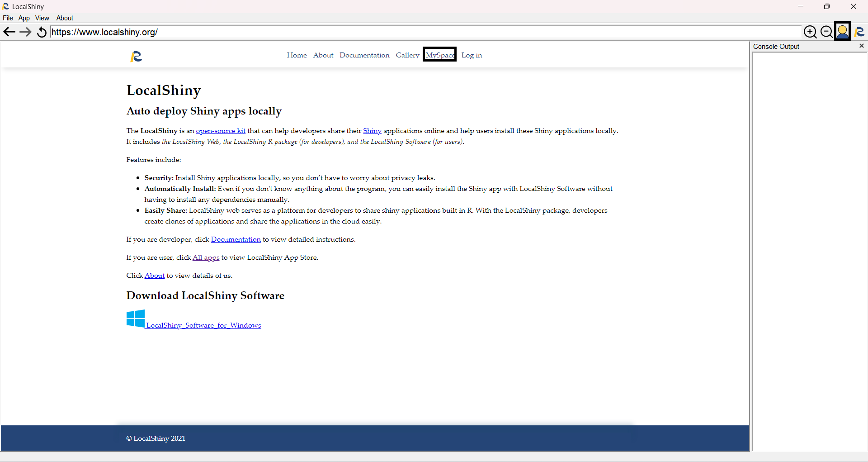
Task: Click the URL address bar
Action: click(425, 32)
